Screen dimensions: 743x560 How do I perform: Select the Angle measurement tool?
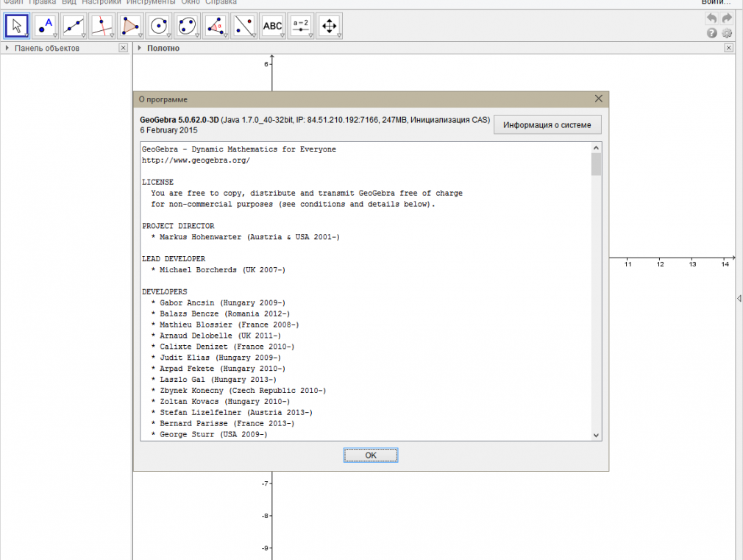coord(216,26)
